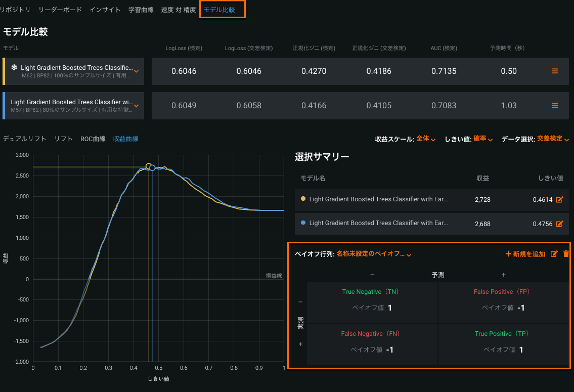574x392 pixels.
Task: Open the データ選択 dropdown showing 交差検定
Action: 552,139
